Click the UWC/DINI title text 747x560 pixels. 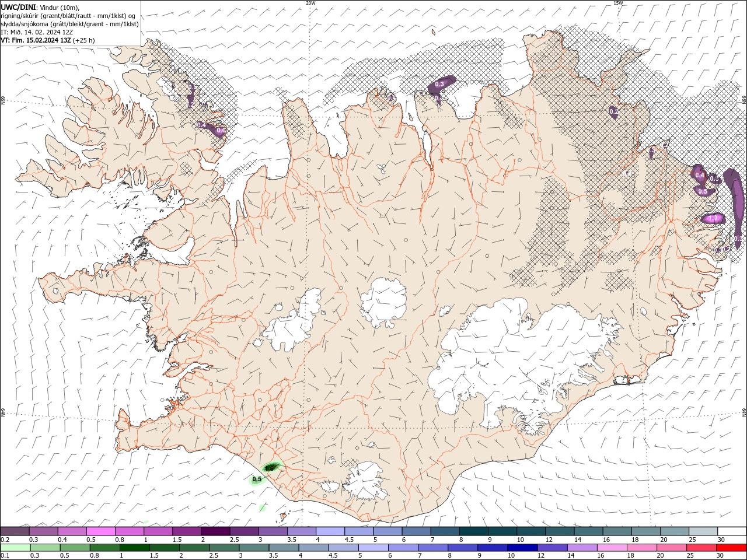[x=18, y=7]
